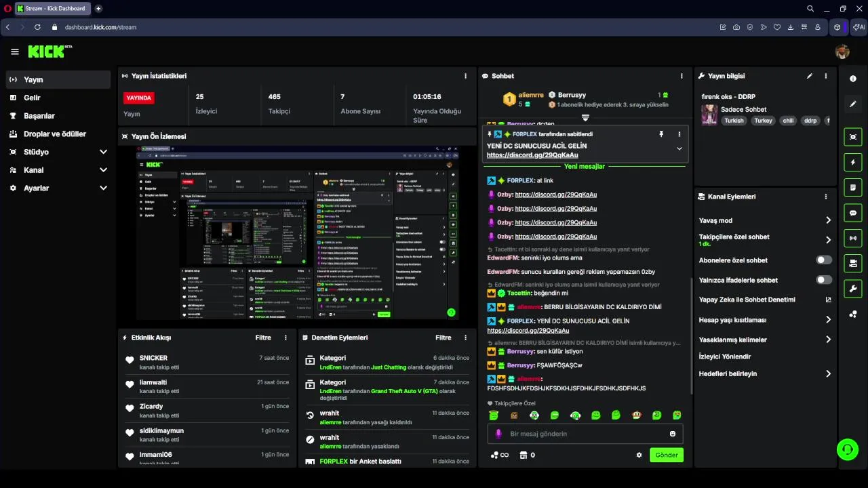Click the chat scrollbar

[691, 335]
